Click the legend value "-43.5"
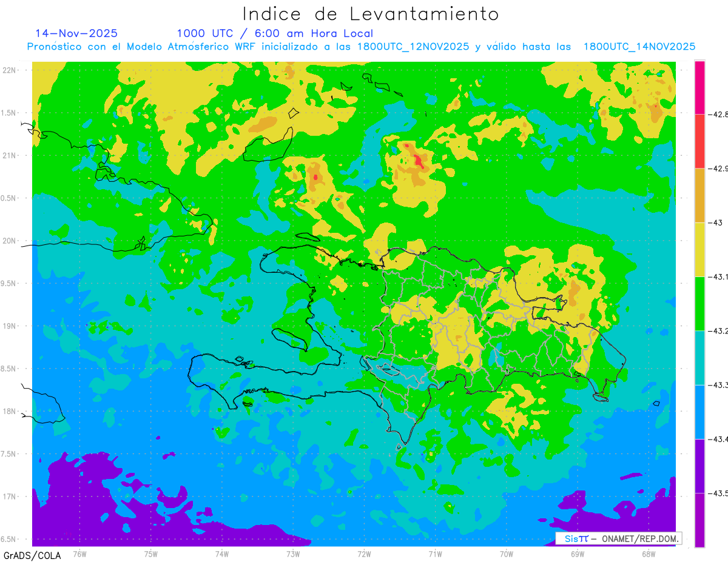 (719, 493)
